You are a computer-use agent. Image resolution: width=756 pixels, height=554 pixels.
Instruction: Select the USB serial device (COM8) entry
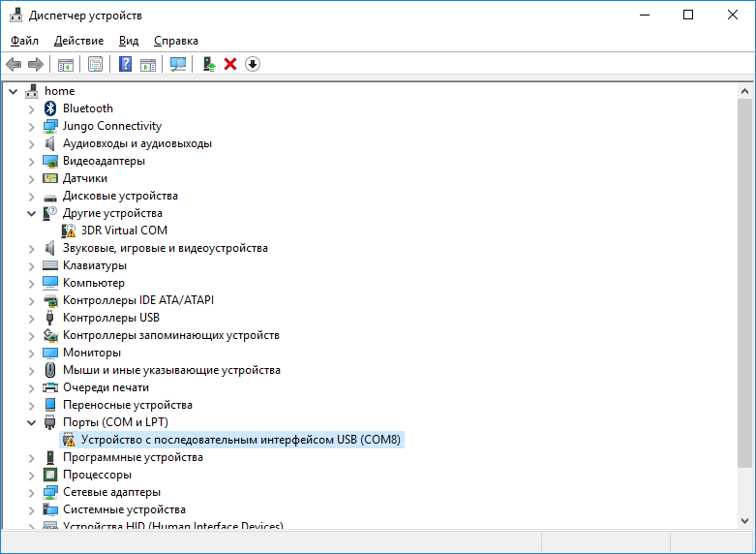coord(240,440)
